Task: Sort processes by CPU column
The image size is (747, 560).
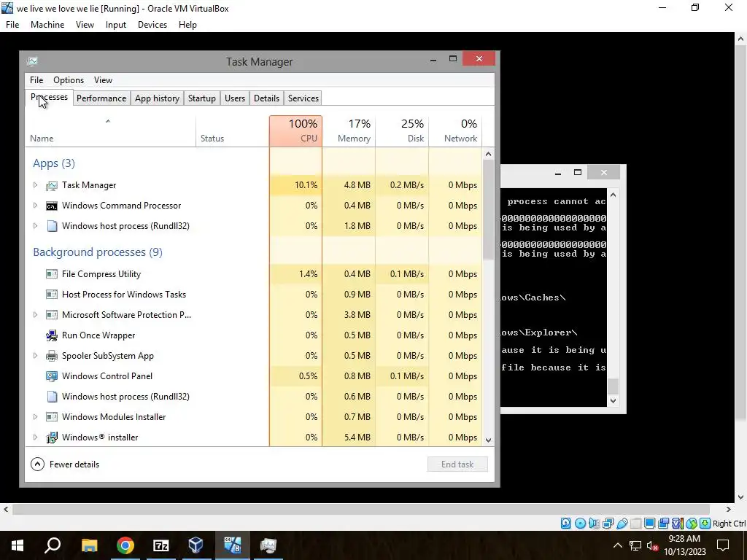Action: tap(296, 131)
